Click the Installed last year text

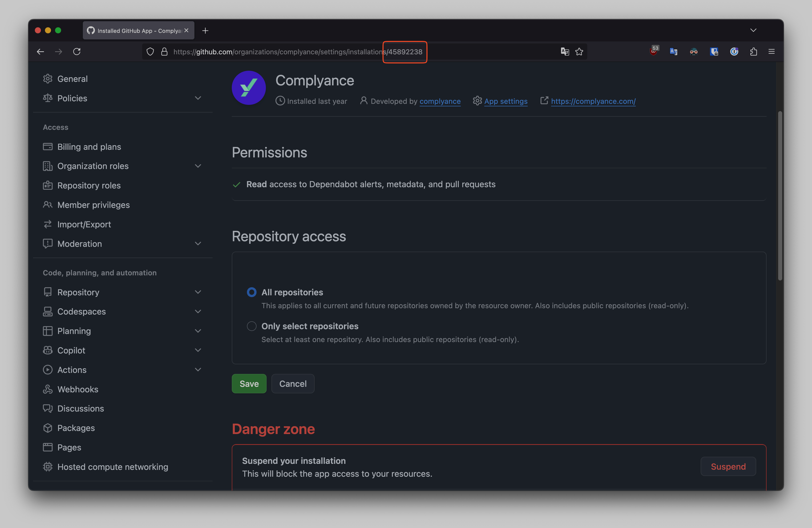317,101
